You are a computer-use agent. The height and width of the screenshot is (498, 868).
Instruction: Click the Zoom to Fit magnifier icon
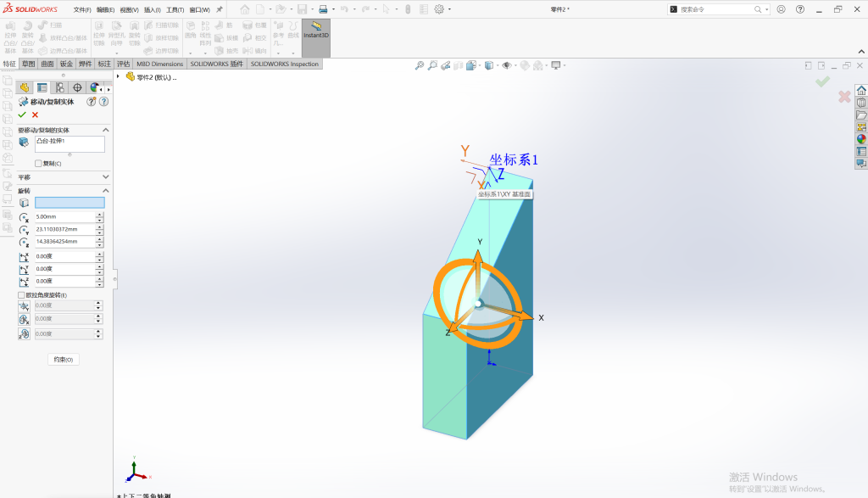420,65
